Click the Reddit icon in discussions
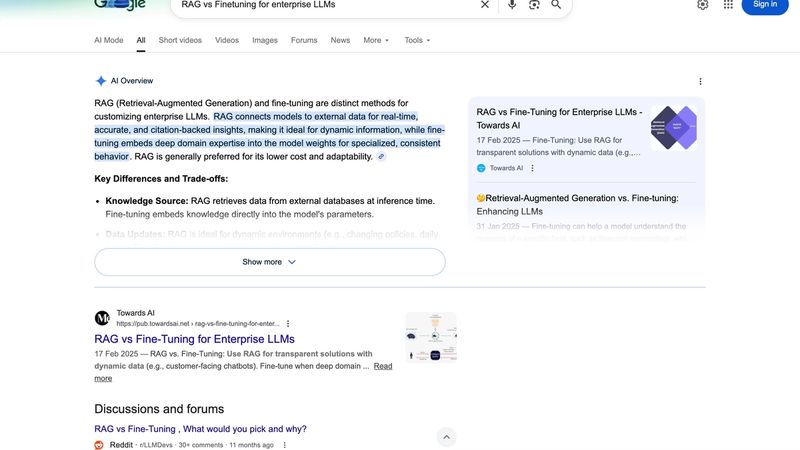The image size is (800, 450). 99,445
